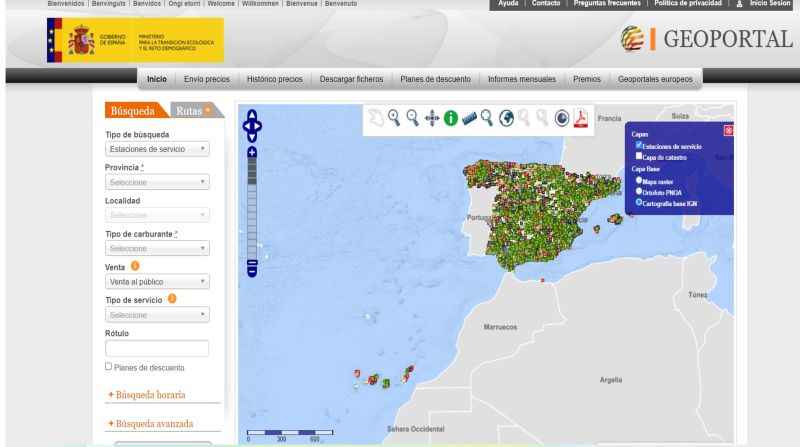Export map using the PDF icon

[x=580, y=118]
